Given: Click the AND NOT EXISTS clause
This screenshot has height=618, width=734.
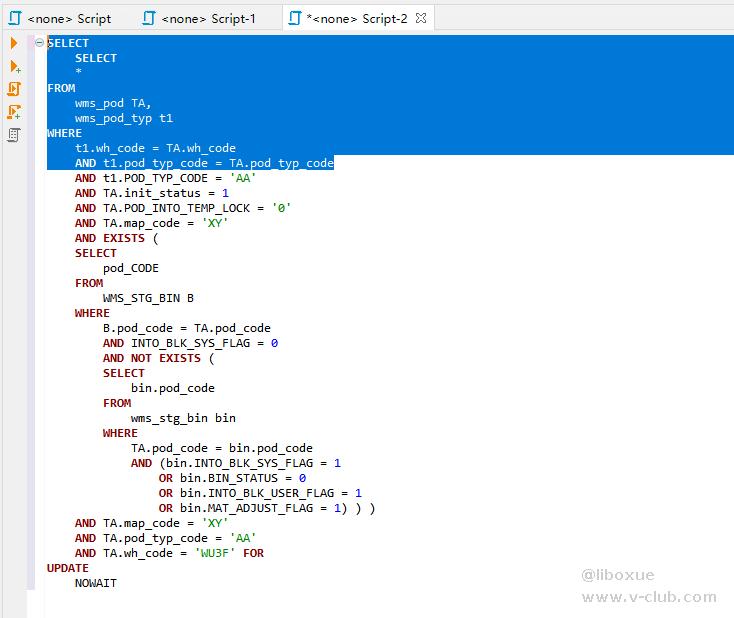Looking at the screenshot, I should pyautogui.click(x=158, y=358).
